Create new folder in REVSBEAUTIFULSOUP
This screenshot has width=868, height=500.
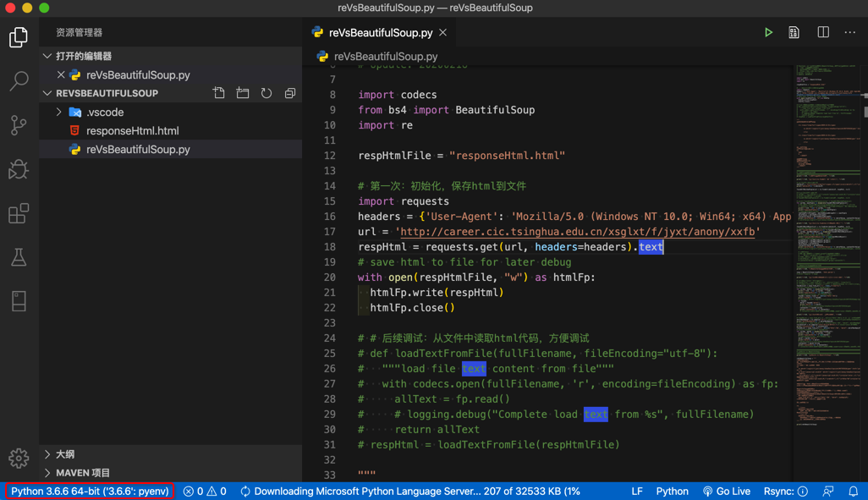tap(243, 93)
